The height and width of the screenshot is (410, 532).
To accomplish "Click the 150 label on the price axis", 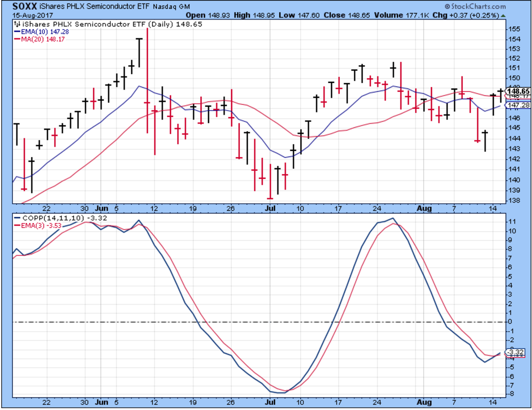I will [x=514, y=78].
